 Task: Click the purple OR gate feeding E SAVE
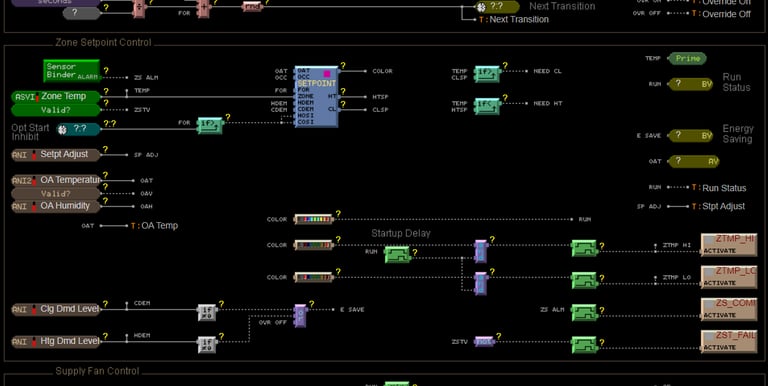[300, 316]
